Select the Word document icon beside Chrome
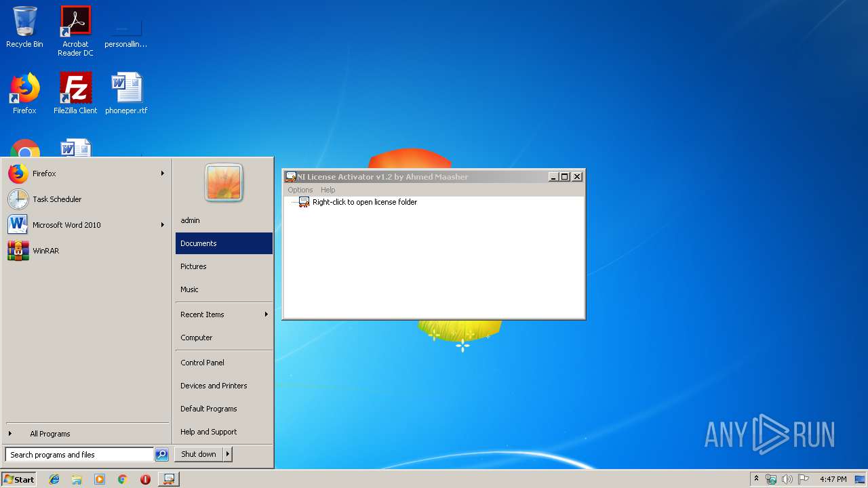The width and height of the screenshot is (868, 488). (75, 148)
